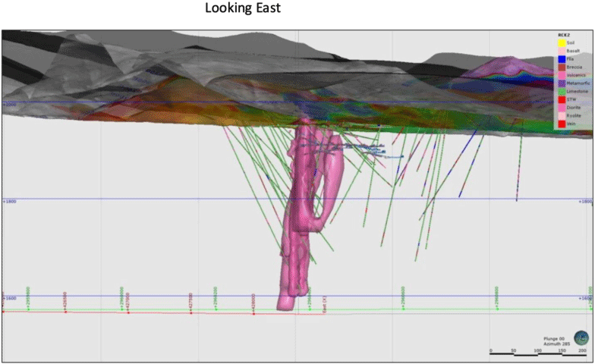This screenshot has width=595, height=364.
Task: Click the Breccia legend color box
Action: (562, 67)
